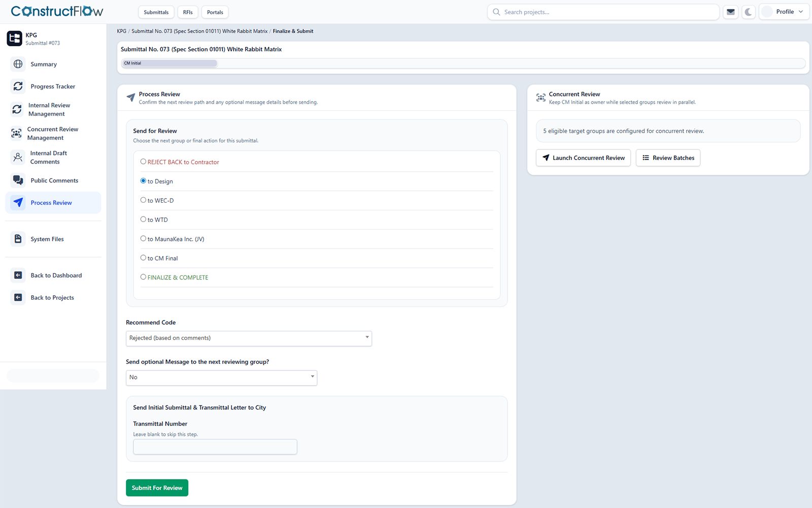Click Concurrent Review Management sidebar icon
The height and width of the screenshot is (508, 812).
click(x=17, y=133)
